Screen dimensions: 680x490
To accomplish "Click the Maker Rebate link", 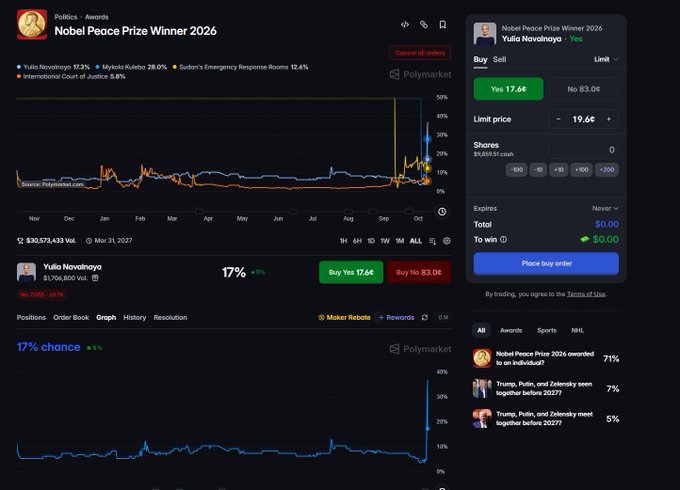I will (x=345, y=317).
